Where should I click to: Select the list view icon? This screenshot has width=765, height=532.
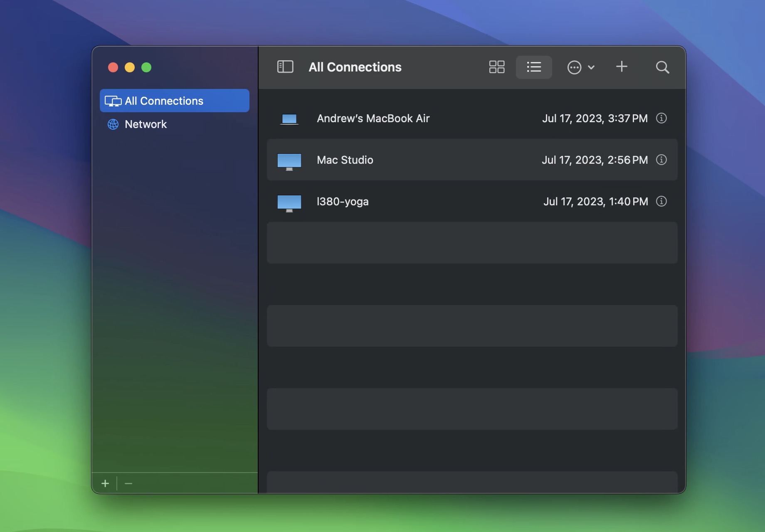click(x=533, y=67)
